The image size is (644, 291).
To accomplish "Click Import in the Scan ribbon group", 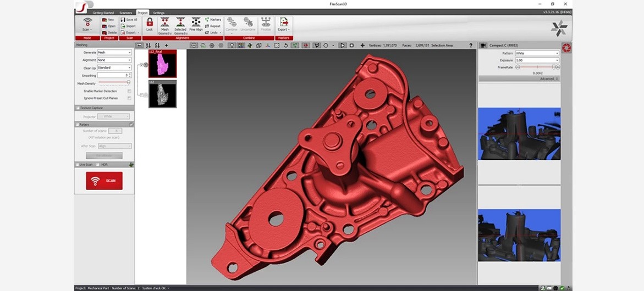I will pos(129,26).
